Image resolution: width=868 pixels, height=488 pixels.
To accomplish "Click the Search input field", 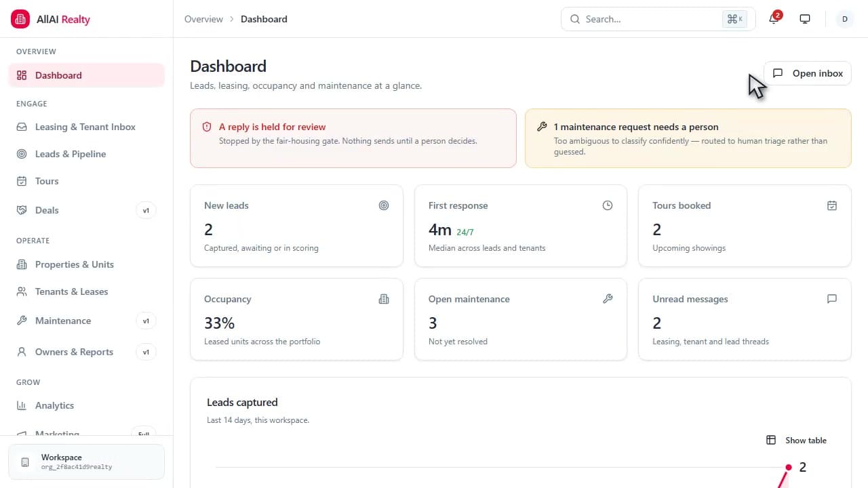I will [x=658, y=19].
